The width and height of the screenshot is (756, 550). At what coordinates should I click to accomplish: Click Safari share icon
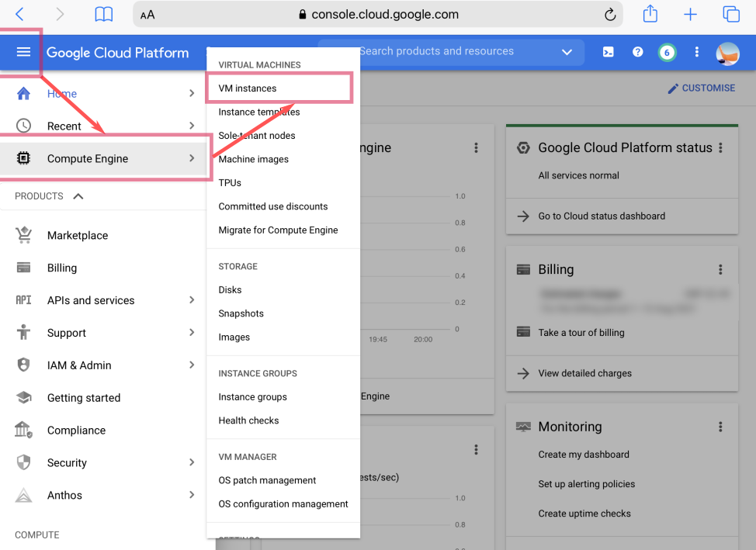[650, 15]
